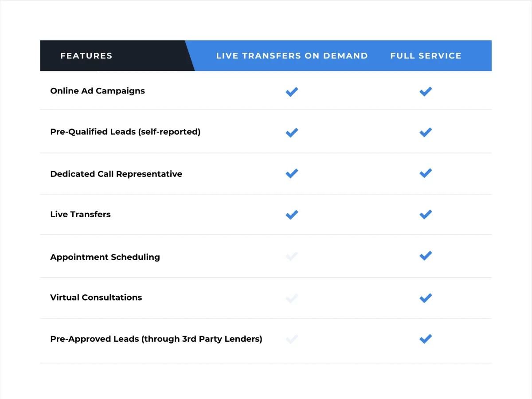The height and width of the screenshot is (399, 532).
Task: Click Dedicated Call Representative checkmark under Full Service
Action: pos(426,173)
